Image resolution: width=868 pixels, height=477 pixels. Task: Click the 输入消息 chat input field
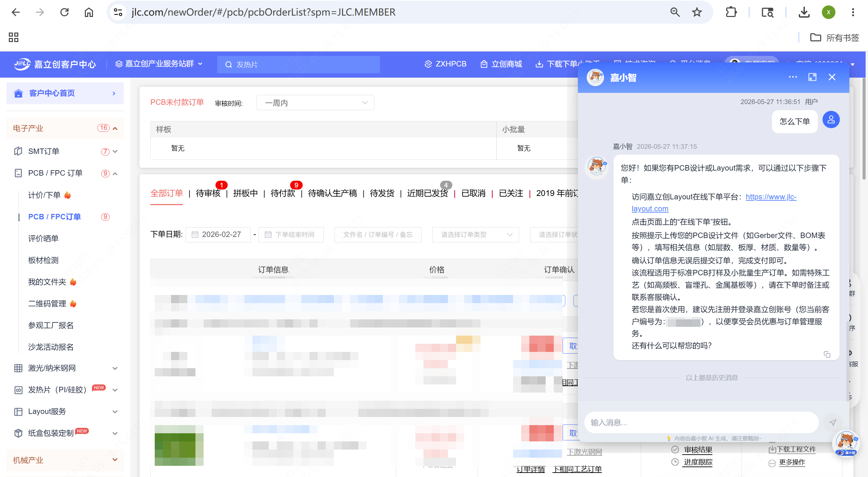pyautogui.click(x=701, y=422)
